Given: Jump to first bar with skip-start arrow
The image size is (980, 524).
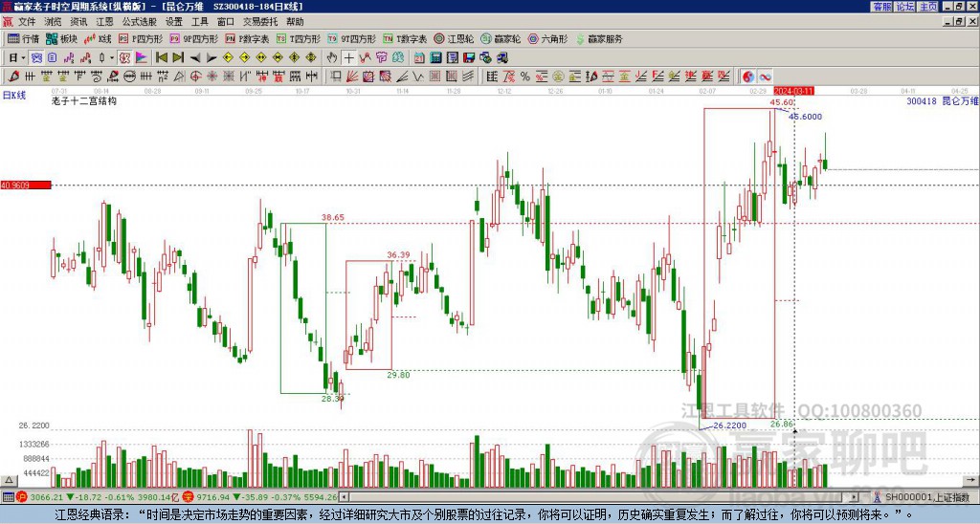Looking at the screenshot, I should click(x=161, y=58).
